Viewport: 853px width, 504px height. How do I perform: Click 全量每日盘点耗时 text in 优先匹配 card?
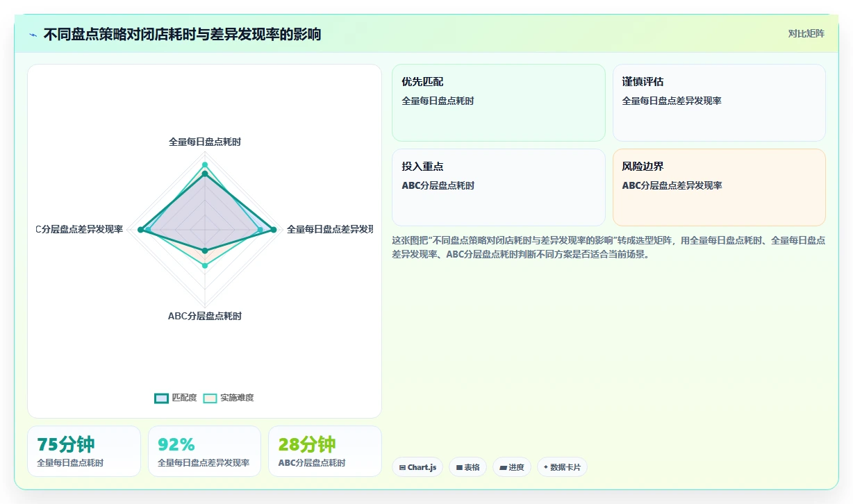(x=438, y=101)
